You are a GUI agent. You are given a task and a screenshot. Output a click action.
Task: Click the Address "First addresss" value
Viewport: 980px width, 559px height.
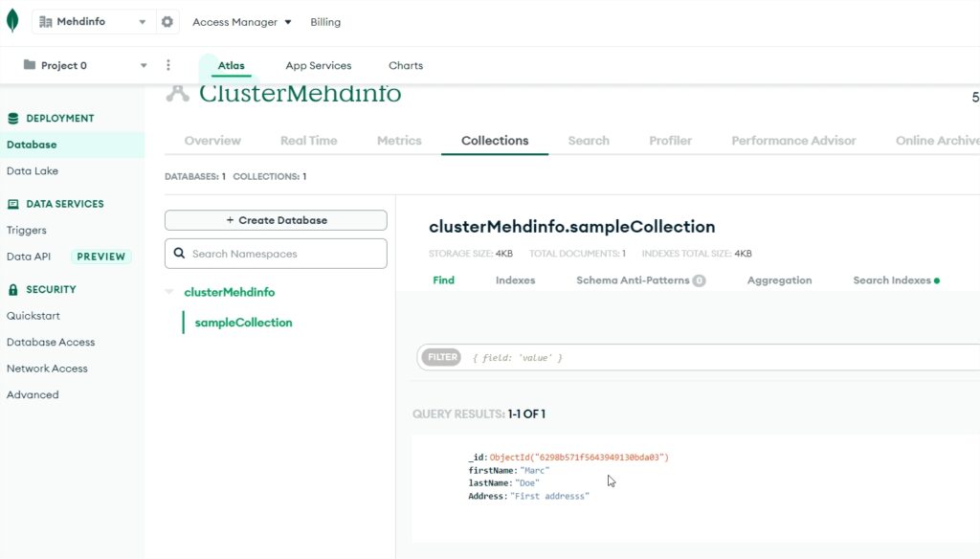[550, 496]
